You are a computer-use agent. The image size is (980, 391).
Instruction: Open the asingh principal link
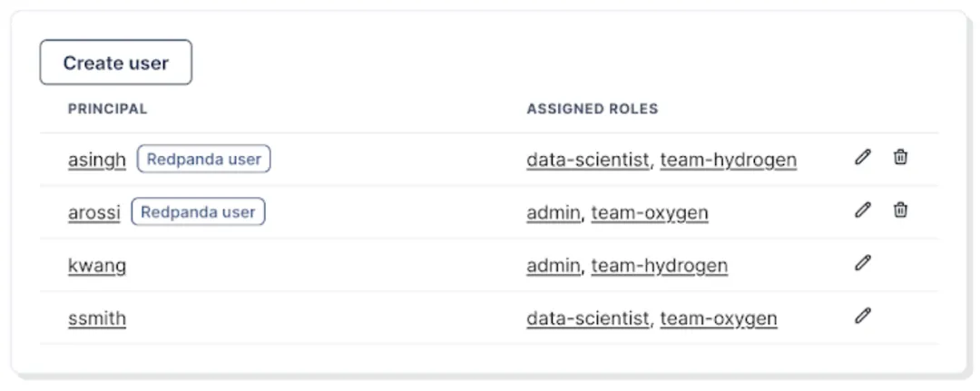click(97, 160)
